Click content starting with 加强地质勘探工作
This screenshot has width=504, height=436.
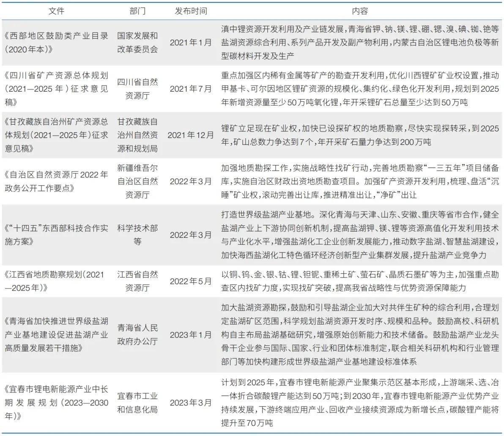click(x=360, y=181)
